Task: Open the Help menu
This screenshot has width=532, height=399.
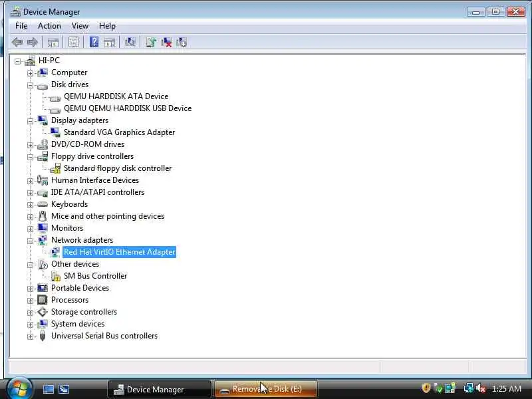Action: [107, 26]
